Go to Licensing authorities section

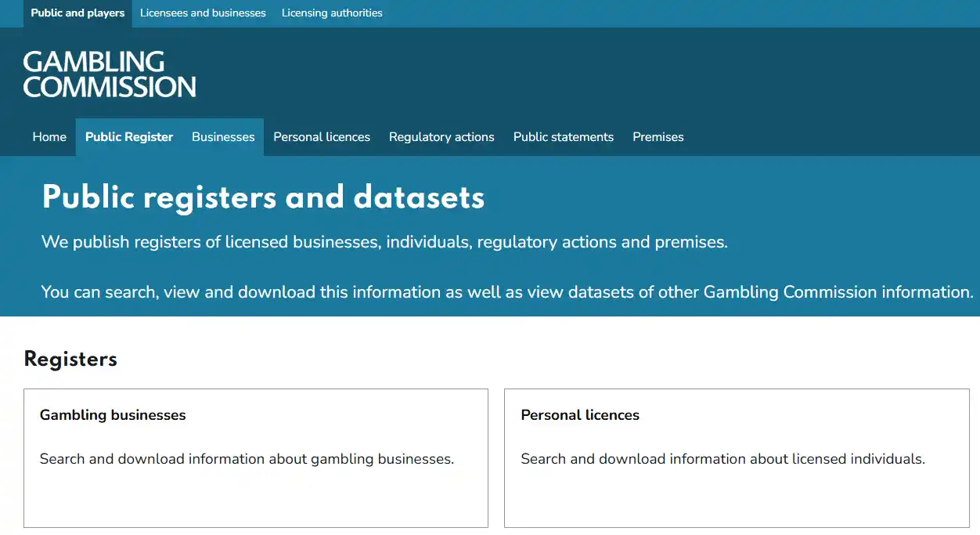pos(332,13)
